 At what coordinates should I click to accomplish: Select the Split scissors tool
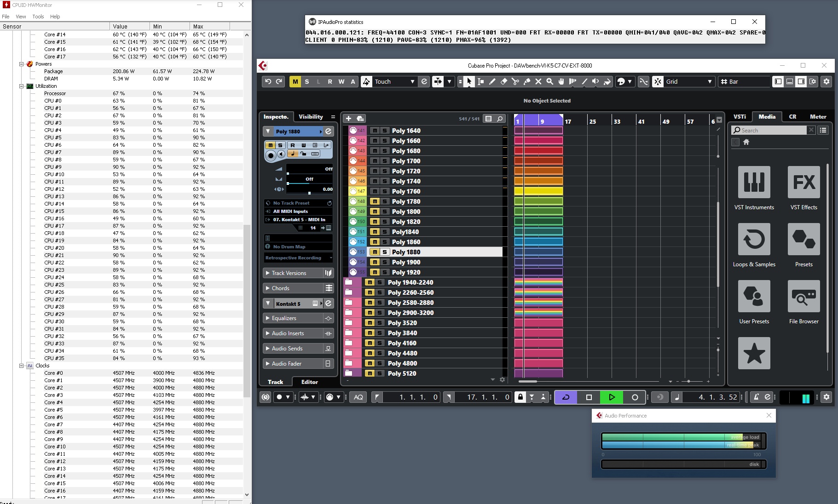click(x=515, y=81)
